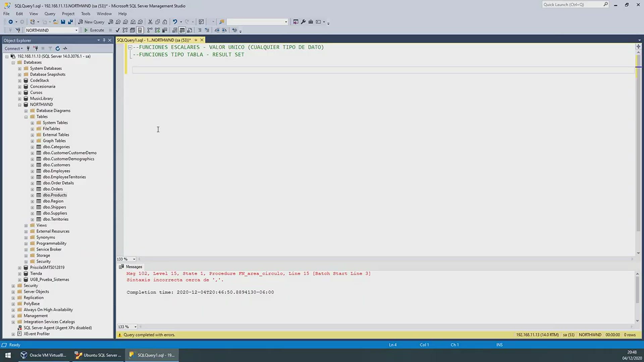Open the Tools menu

86,14
